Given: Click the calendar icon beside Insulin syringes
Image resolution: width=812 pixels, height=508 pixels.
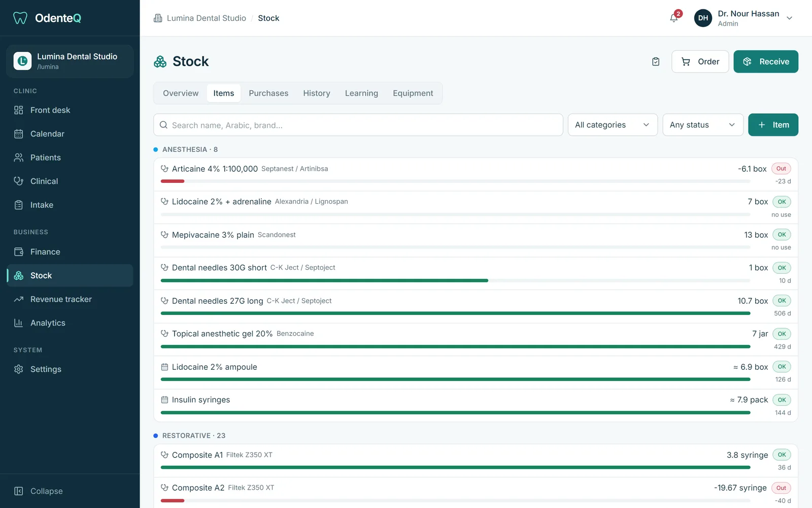Looking at the screenshot, I should [164, 400].
